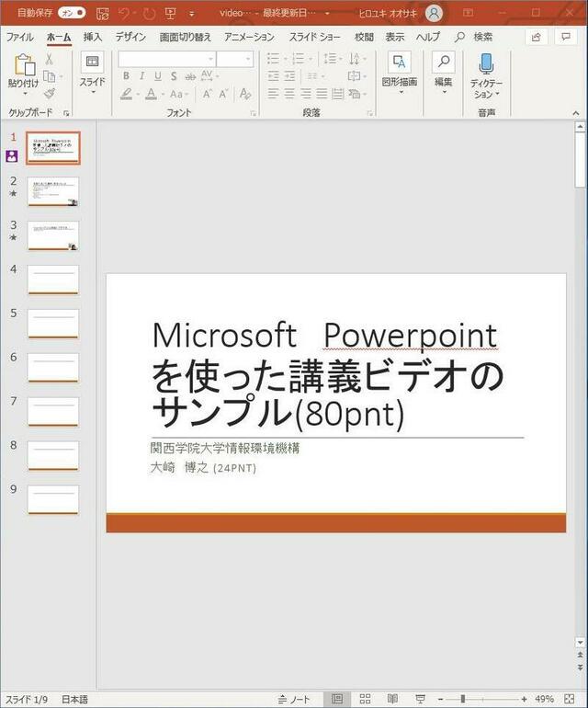
Task: Open the デザイン tab
Action: (130, 37)
